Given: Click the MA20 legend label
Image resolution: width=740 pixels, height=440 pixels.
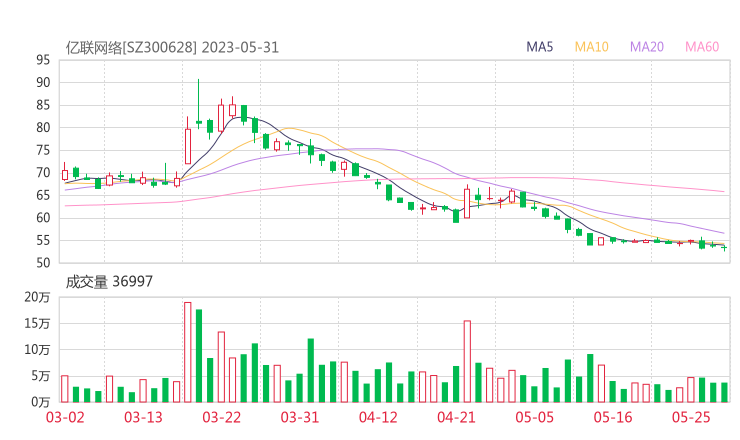Looking at the screenshot, I should pos(647,47).
